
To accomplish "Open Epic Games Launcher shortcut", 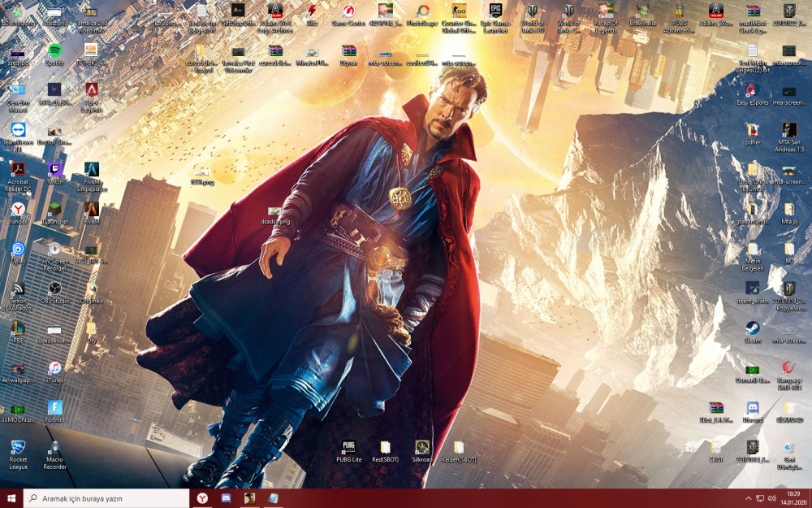I will (495, 11).
